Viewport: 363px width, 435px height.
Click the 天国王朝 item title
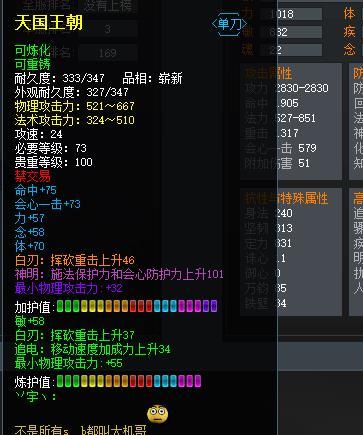pyautogui.click(x=49, y=23)
